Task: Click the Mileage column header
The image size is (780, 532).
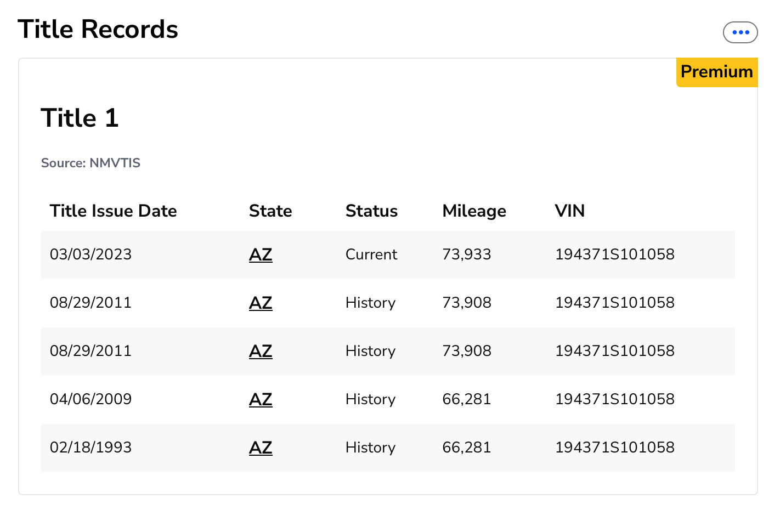Action: pyautogui.click(x=474, y=211)
